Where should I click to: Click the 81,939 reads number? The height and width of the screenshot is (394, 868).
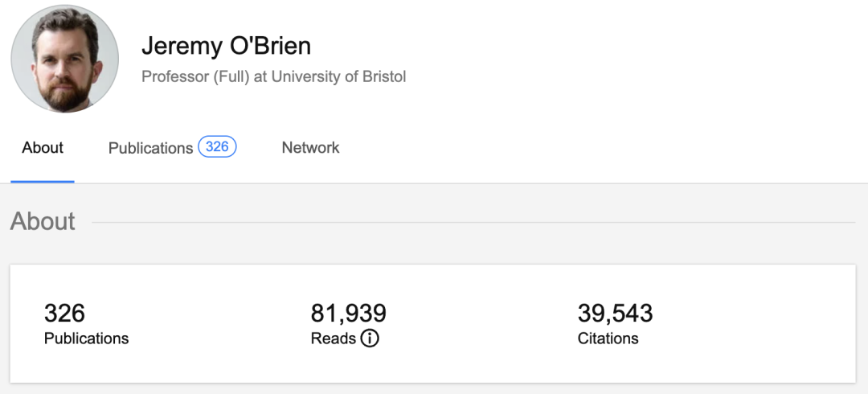click(x=348, y=313)
